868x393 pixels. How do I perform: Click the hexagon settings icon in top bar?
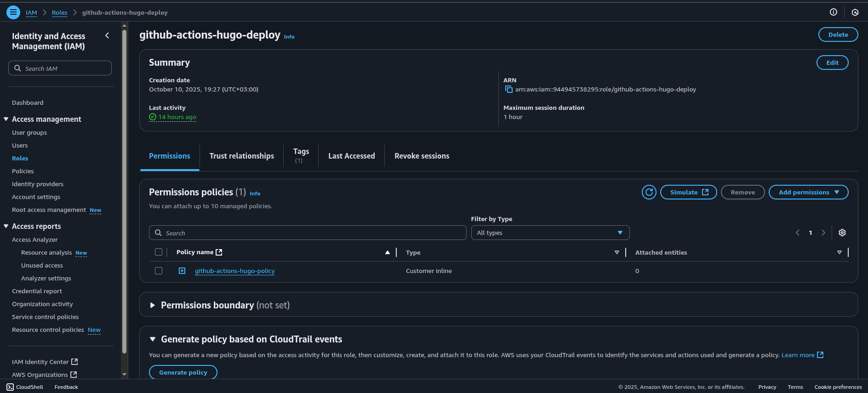point(855,12)
